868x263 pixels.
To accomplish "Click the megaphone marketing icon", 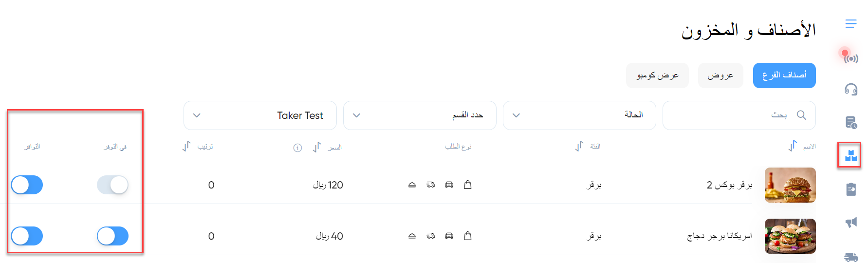I will tap(850, 222).
